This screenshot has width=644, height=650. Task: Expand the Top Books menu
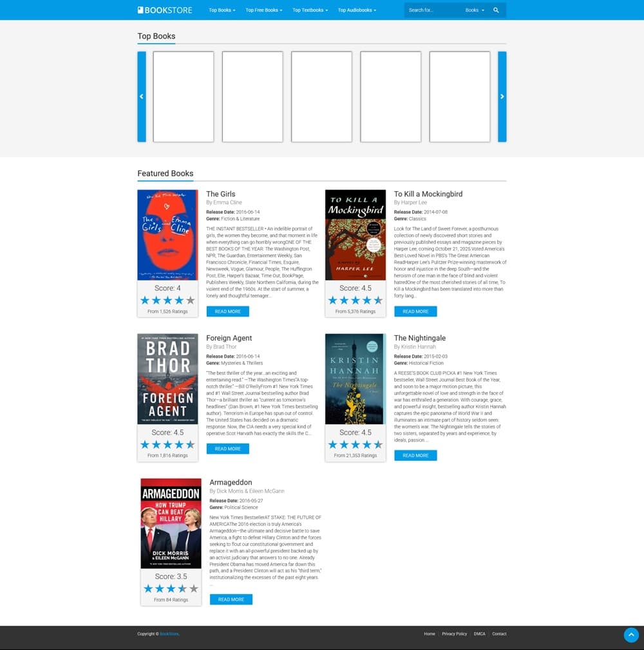coord(222,10)
